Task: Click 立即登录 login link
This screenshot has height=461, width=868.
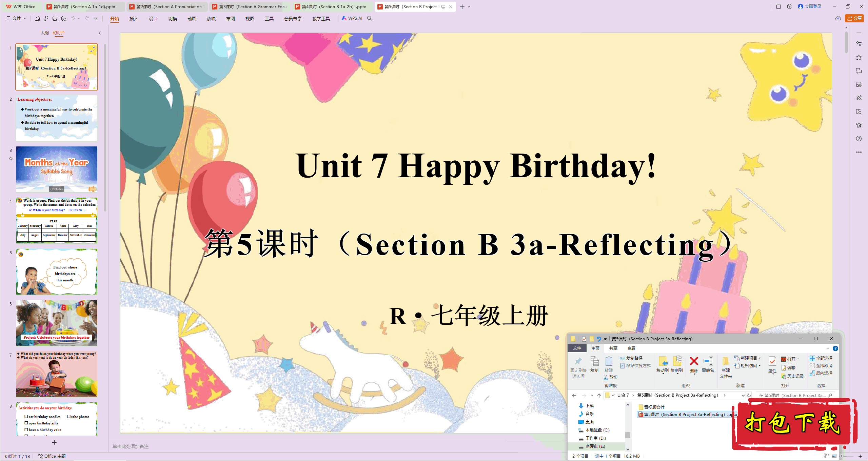Action: 810,6
